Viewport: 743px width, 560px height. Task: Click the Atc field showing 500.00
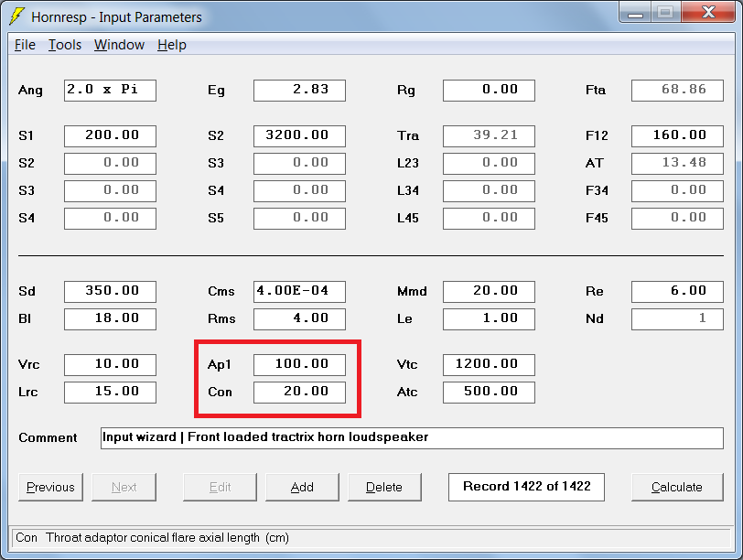(489, 393)
